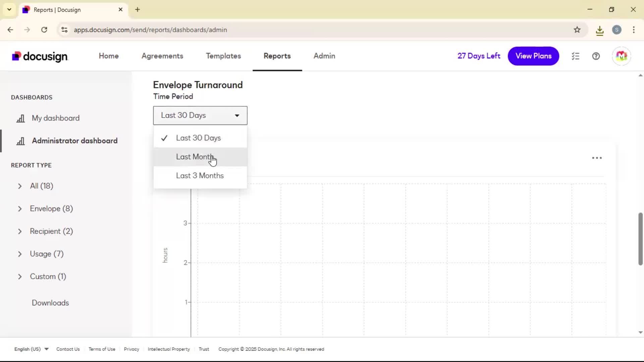Screen dimensions: 644x362
Task: Choose Last 3 Months option
Action: pos(200,176)
